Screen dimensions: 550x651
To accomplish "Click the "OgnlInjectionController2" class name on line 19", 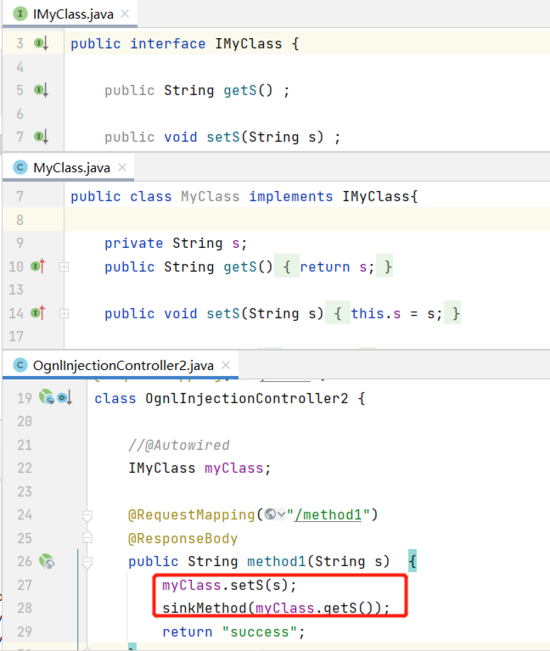I will coord(247,399).
